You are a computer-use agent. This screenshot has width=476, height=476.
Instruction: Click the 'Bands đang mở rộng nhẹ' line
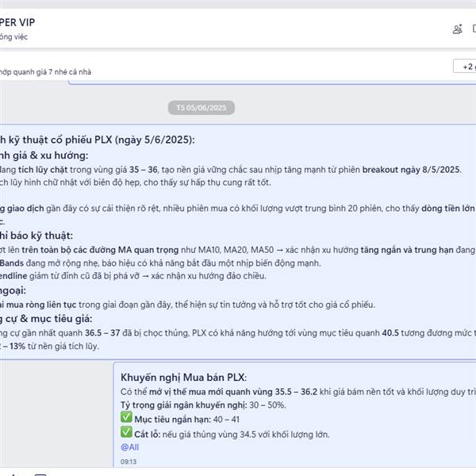(x=160, y=263)
